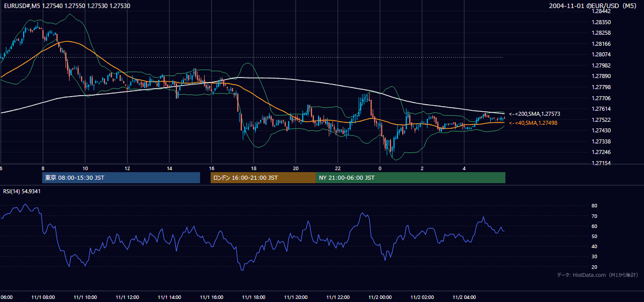Click bottom time label 11/1 12:00

pyautogui.click(x=127, y=297)
